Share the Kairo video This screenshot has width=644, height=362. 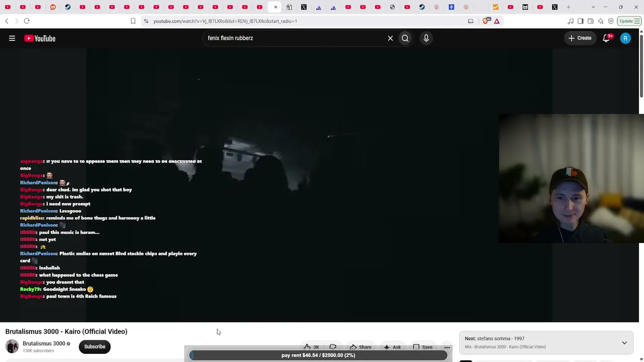pos(360,347)
